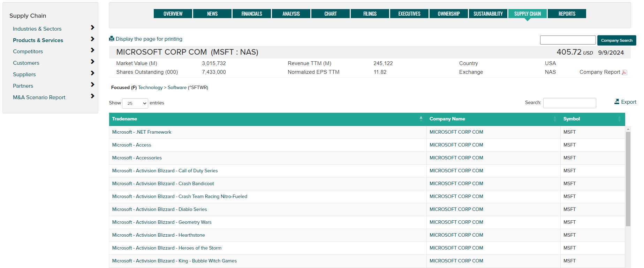The width and height of the screenshot is (644, 268).
Task: Expand Customers chevron arrow
Action: tap(92, 62)
